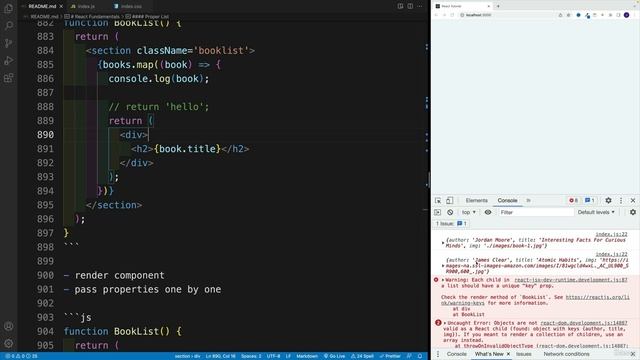The image size is (640, 360).
Task: Change Spaces indentation setting in status bar
Action: (251, 356)
